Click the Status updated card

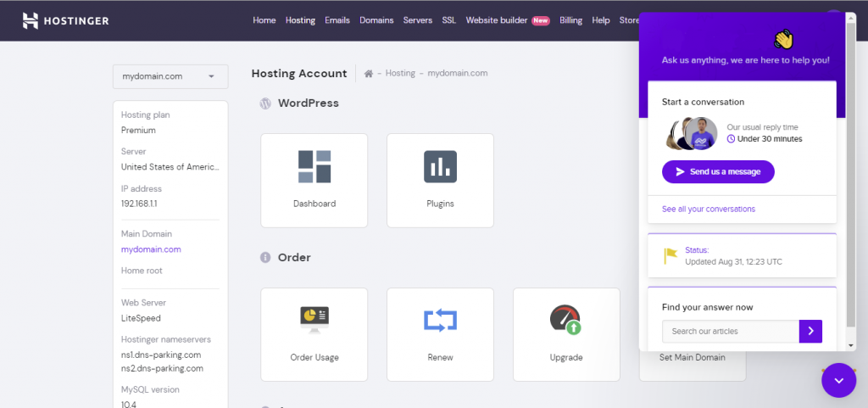(x=742, y=256)
